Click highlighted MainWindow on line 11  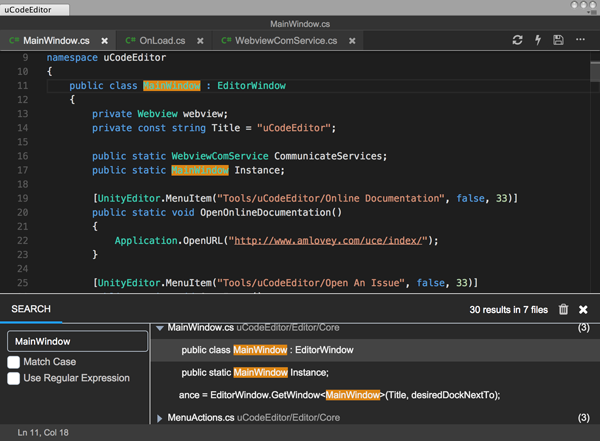[171, 86]
